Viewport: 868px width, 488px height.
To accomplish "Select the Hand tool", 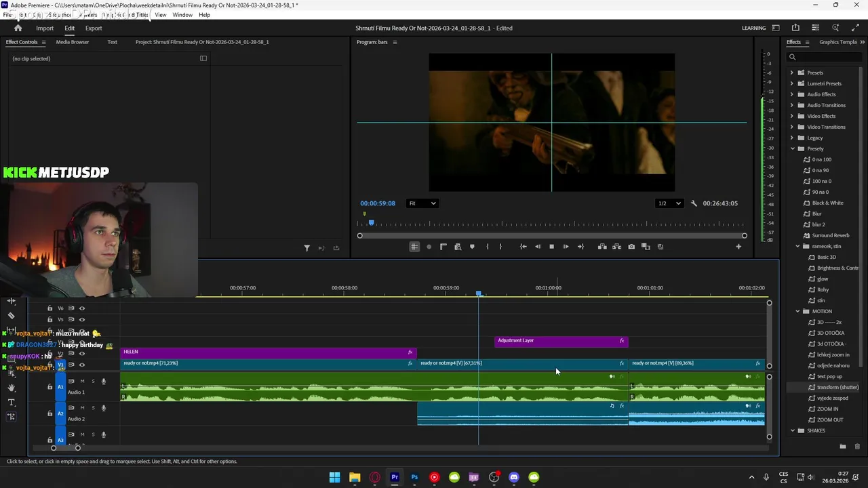I will (11, 388).
